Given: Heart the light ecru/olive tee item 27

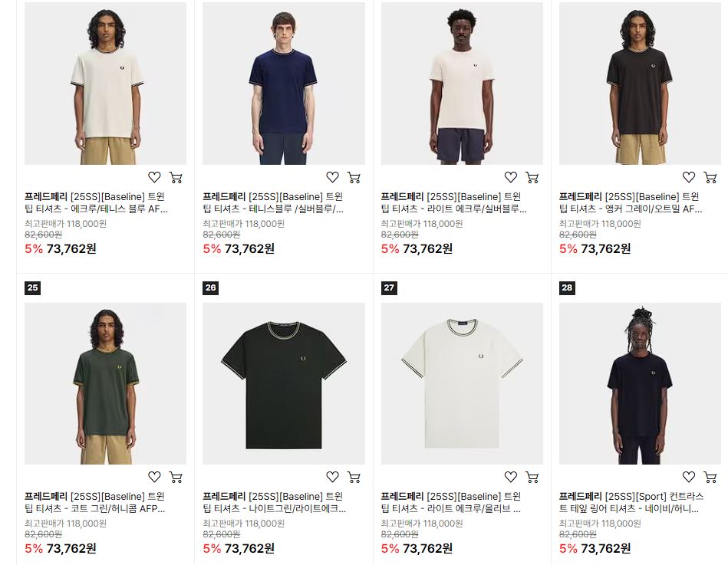Looking at the screenshot, I should (511, 476).
